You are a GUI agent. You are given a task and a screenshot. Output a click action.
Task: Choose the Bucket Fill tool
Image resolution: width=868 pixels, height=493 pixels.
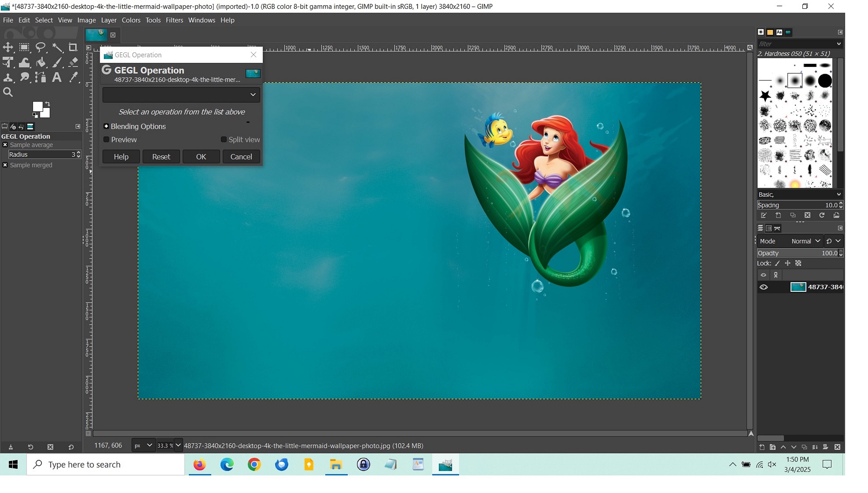(x=41, y=63)
